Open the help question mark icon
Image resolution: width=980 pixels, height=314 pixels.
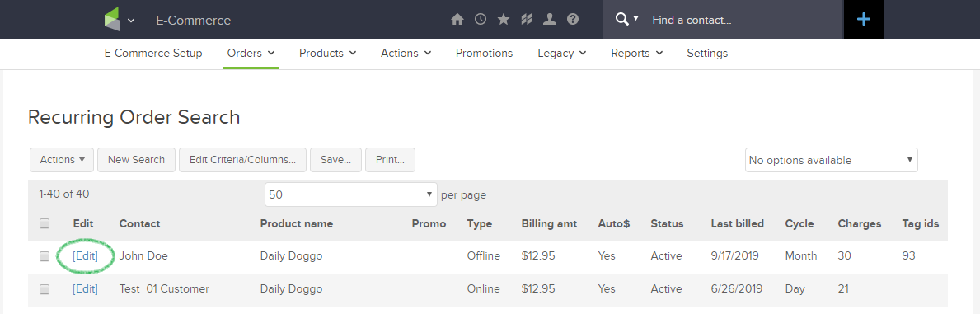(x=573, y=20)
